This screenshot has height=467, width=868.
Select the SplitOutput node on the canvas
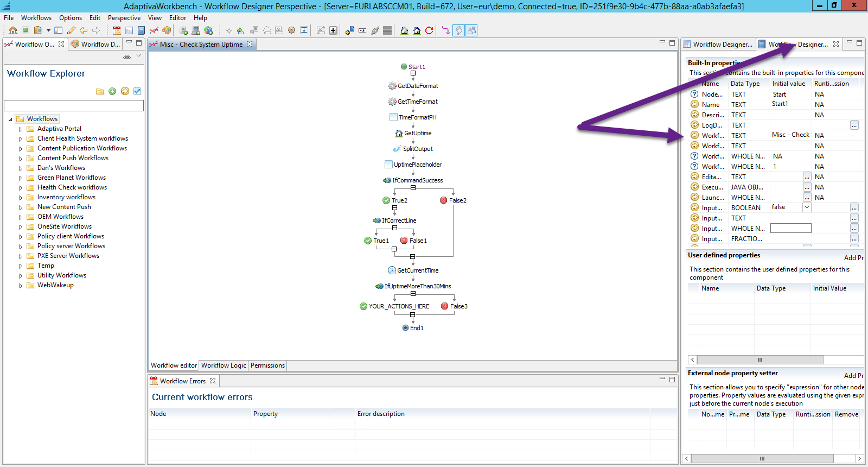click(413, 149)
